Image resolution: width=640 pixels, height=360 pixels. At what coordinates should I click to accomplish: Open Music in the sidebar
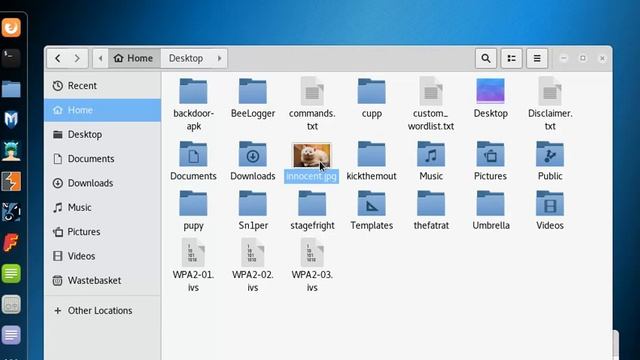102,207
